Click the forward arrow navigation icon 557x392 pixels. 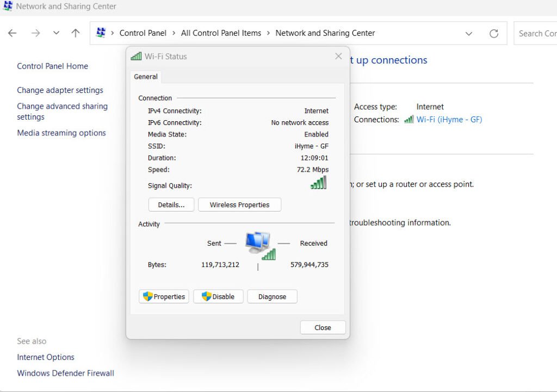point(36,33)
